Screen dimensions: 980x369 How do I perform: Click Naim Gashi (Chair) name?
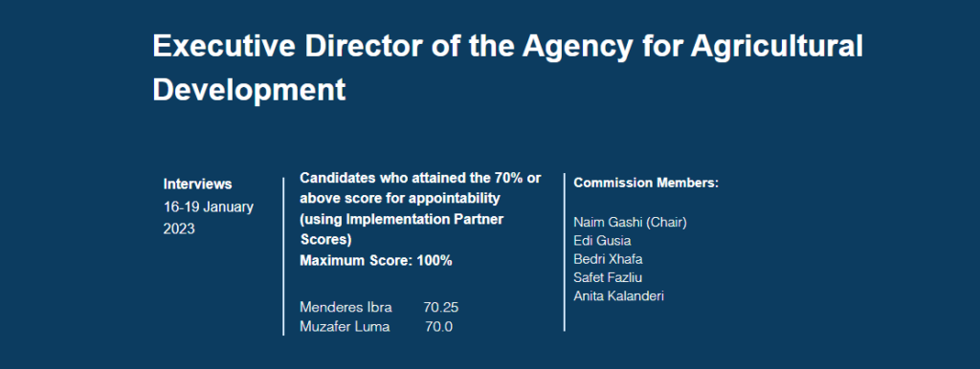pos(630,223)
